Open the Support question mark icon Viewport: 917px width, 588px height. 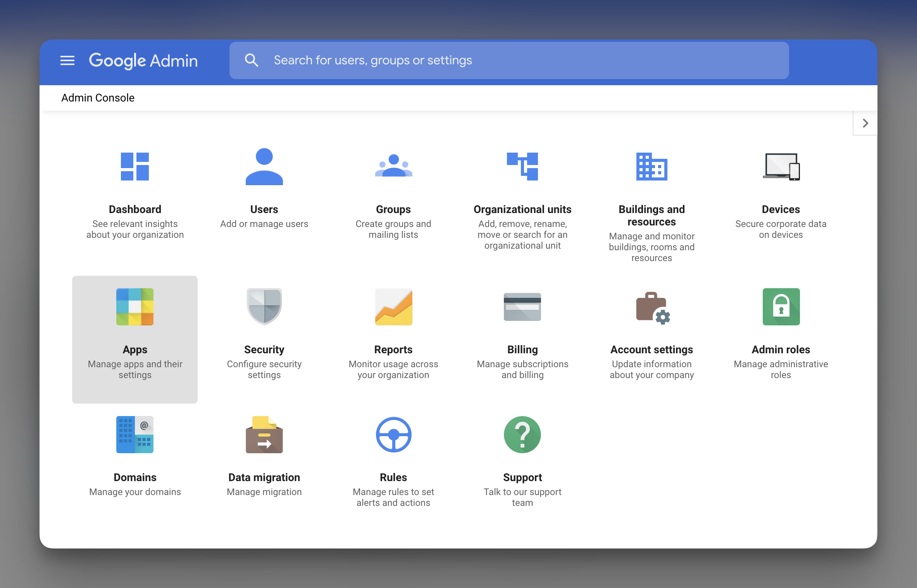pos(522,435)
